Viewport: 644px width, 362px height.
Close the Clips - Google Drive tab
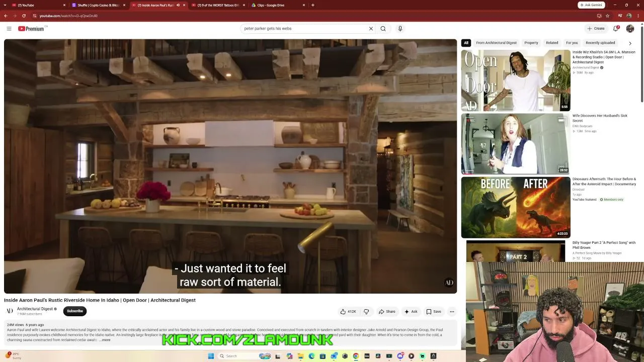[304, 5]
